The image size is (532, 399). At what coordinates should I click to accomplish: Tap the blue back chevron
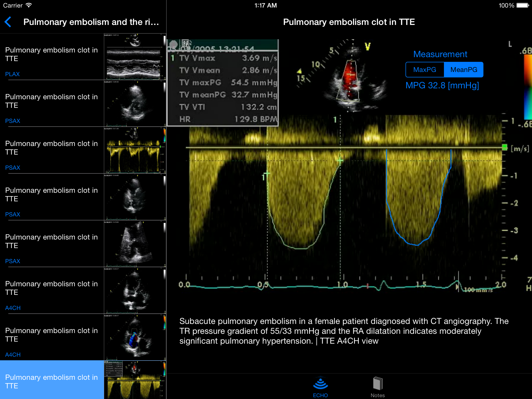point(8,22)
